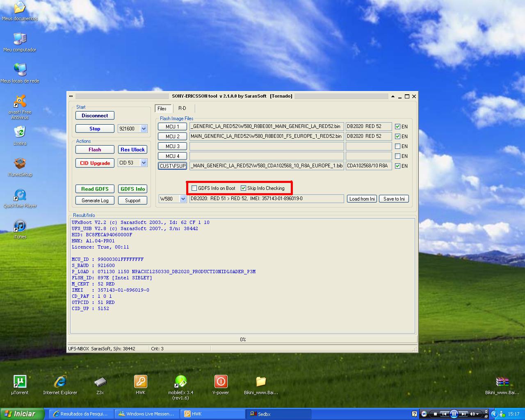Image resolution: width=525 pixels, height=420 pixels.
Task: Expand hidden system tray icons
Action: [x=494, y=414]
